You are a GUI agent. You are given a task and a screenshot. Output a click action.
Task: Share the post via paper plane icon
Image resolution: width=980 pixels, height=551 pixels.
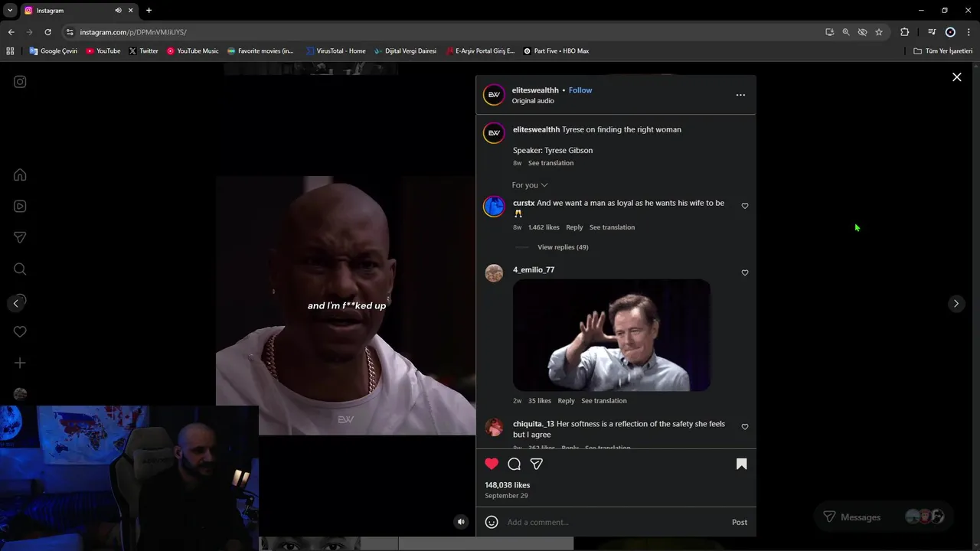[x=537, y=464]
